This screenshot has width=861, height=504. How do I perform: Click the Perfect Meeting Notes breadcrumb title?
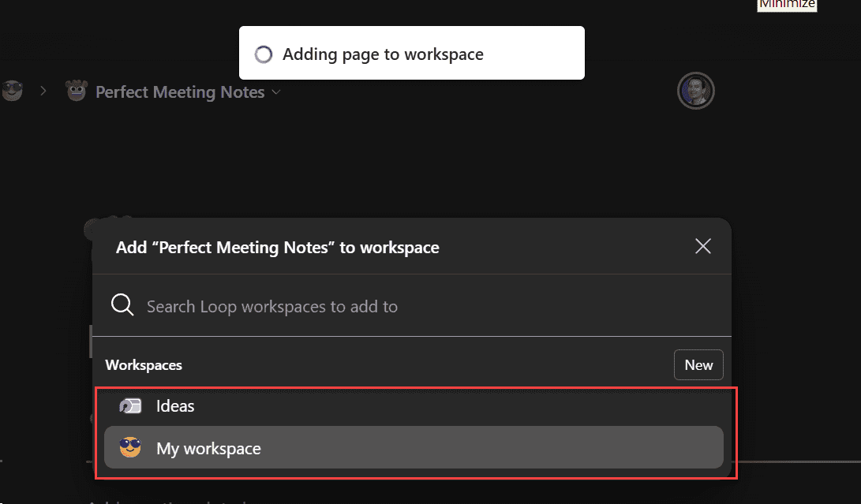(180, 92)
